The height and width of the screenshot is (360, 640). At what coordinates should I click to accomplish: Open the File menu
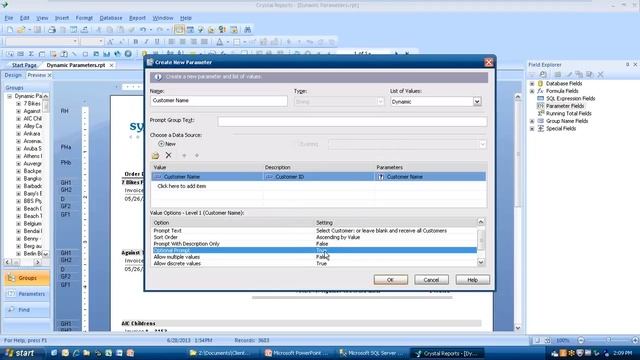point(9,18)
